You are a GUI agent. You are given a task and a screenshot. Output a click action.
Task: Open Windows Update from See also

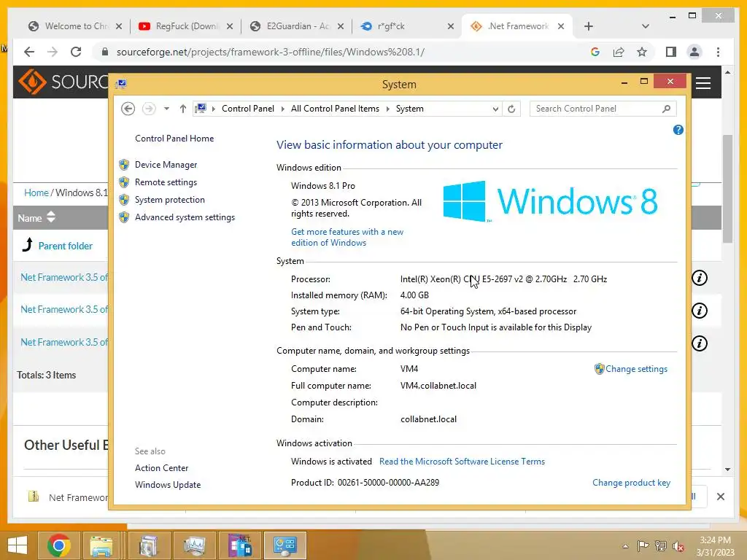[168, 485]
